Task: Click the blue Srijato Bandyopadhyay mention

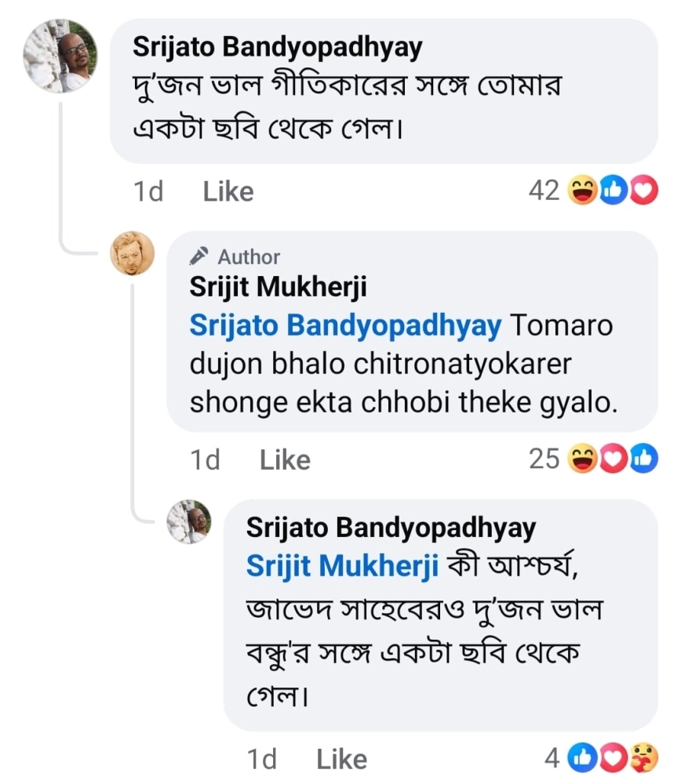Action: click(345, 325)
